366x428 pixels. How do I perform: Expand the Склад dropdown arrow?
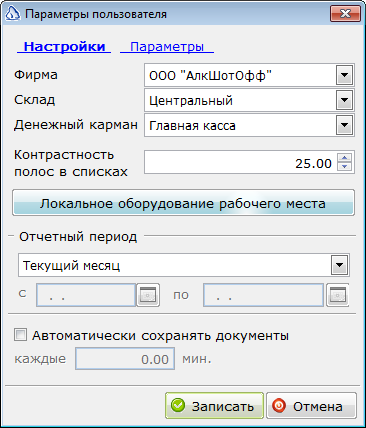tap(344, 100)
